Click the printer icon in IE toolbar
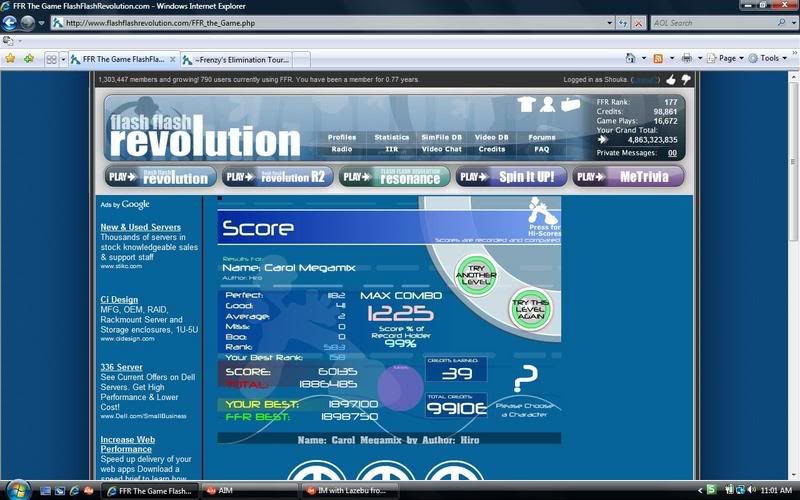Image resolution: width=800 pixels, height=500 pixels. (x=687, y=59)
